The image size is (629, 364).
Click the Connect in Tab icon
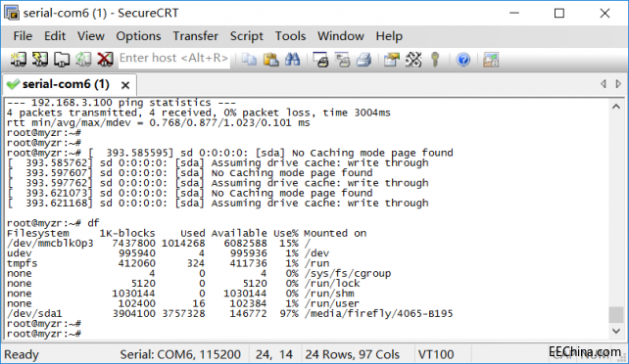coord(62,60)
